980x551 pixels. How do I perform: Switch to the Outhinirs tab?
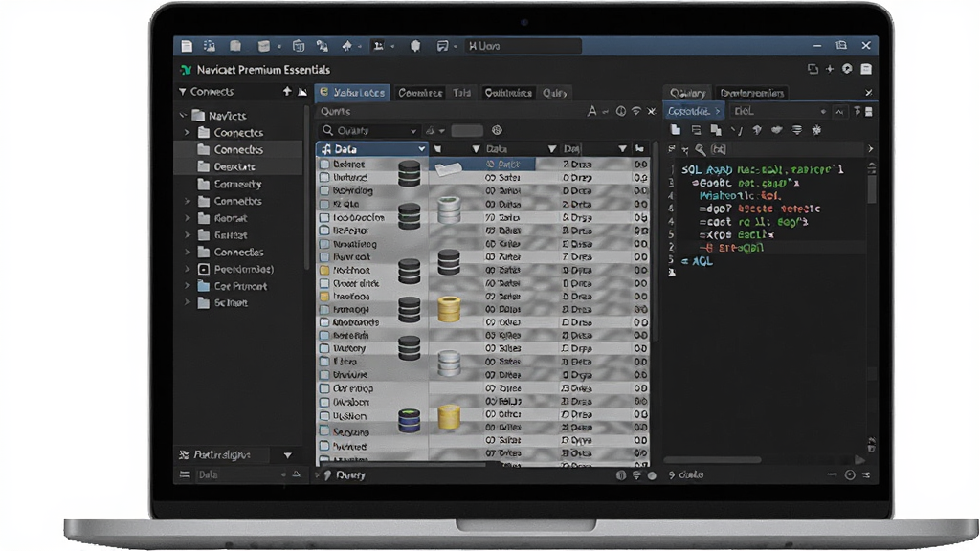508,93
